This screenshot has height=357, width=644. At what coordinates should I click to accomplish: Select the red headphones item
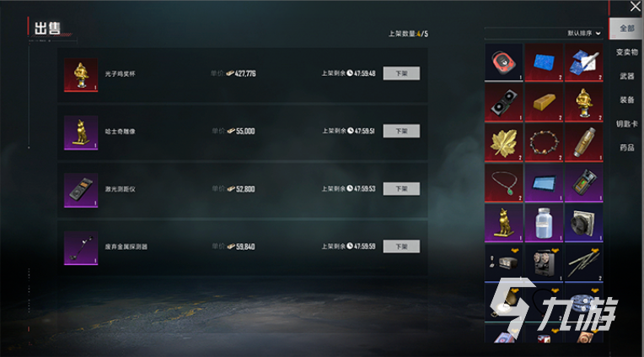point(503,62)
